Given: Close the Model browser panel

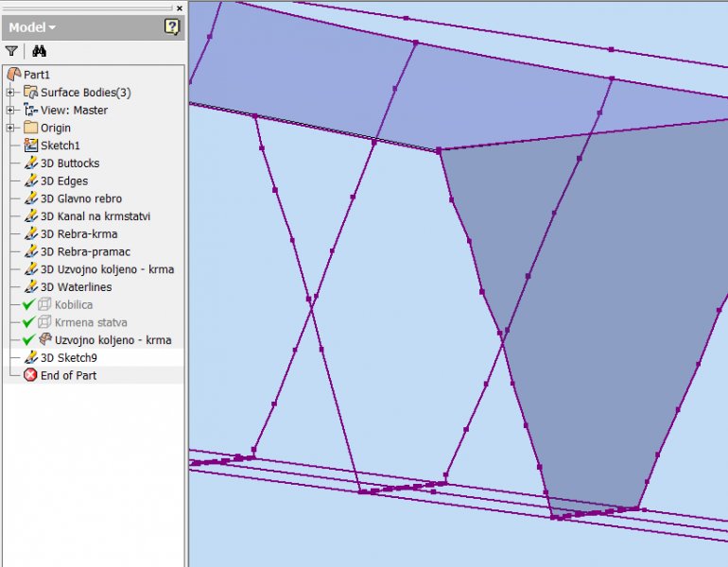Looking at the screenshot, I should tap(180, 8).
